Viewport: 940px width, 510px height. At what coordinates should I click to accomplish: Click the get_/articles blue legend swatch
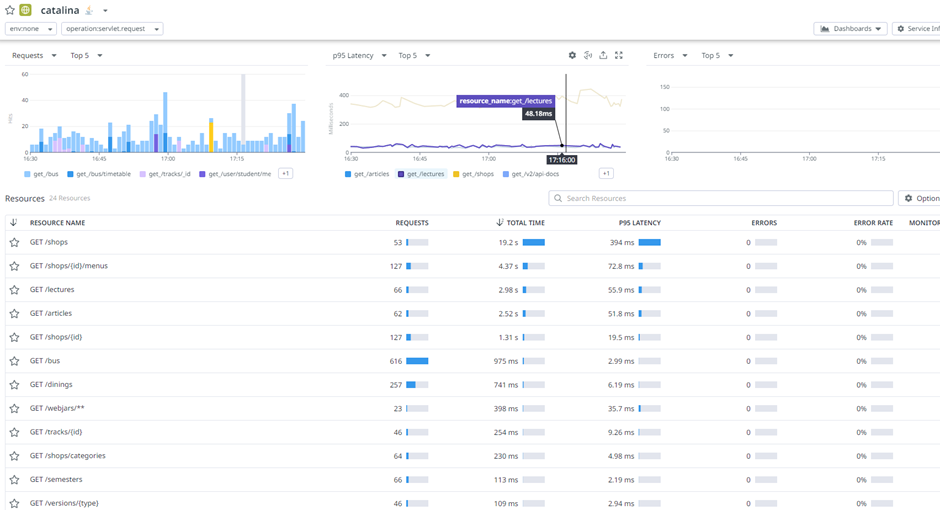[348, 174]
